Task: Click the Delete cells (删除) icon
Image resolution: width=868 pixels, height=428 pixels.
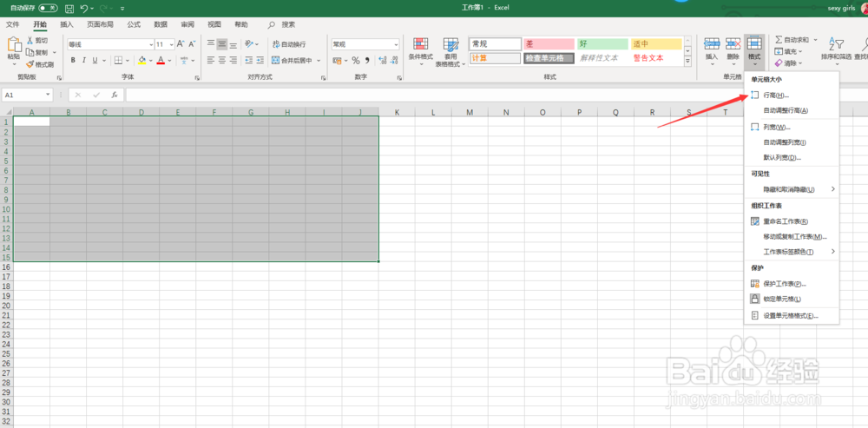Action: coord(733,43)
